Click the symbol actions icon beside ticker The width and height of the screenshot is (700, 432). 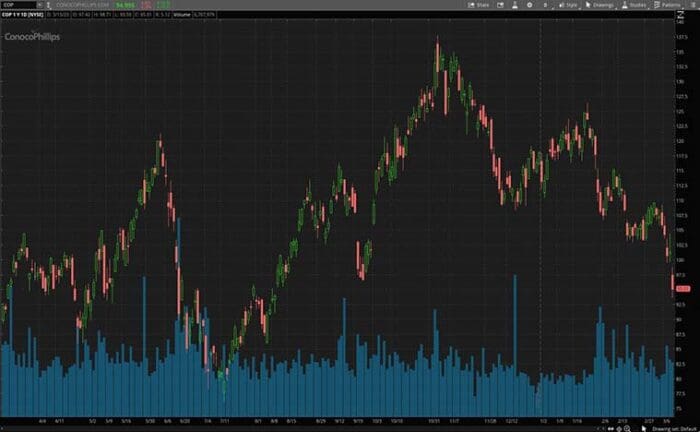click(x=48, y=5)
